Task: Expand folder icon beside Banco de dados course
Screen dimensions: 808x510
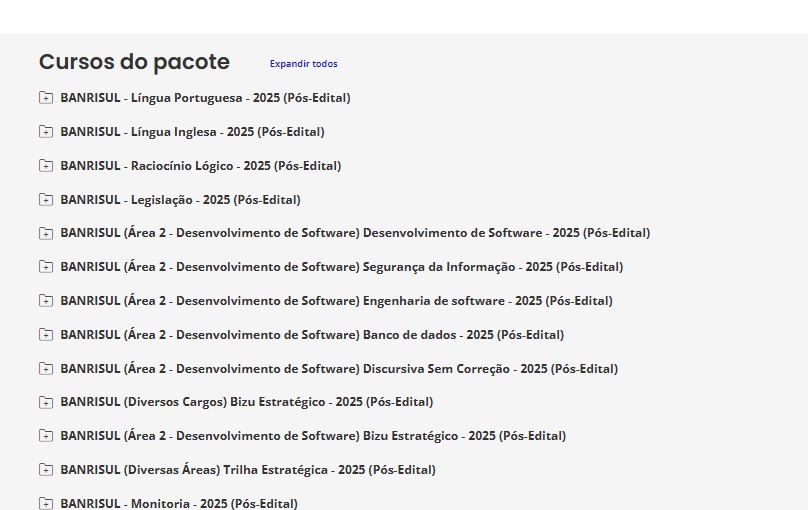Action: 46,334
